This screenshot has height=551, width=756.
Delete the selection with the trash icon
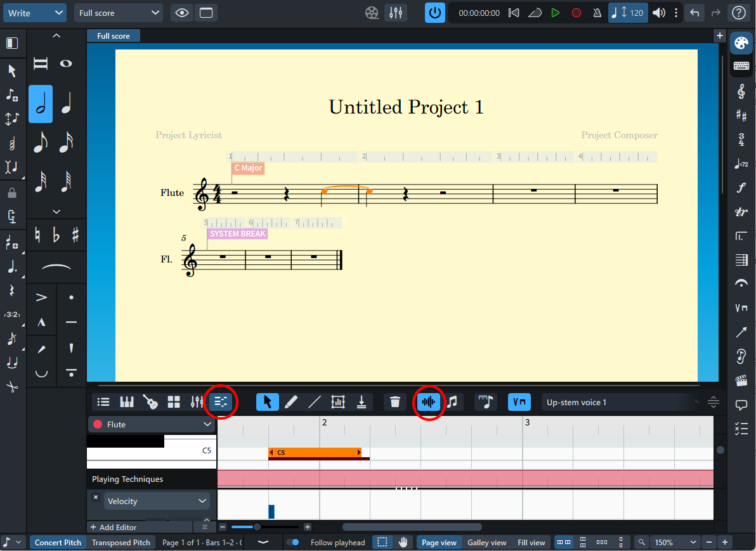(x=395, y=401)
